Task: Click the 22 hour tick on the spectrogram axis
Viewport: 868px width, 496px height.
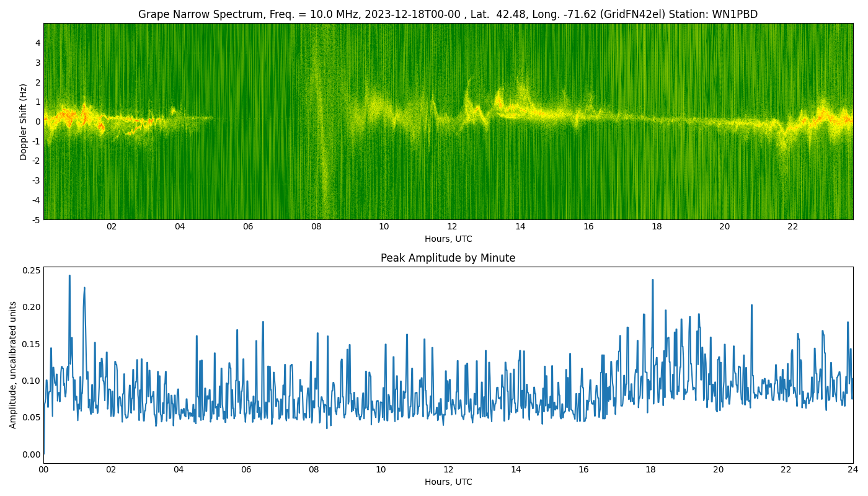Action: click(x=792, y=227)
